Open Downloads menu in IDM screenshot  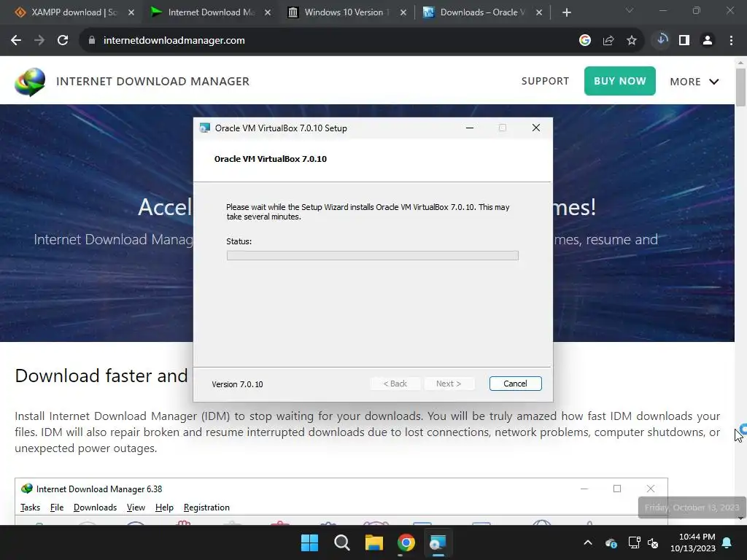(96, 507)
